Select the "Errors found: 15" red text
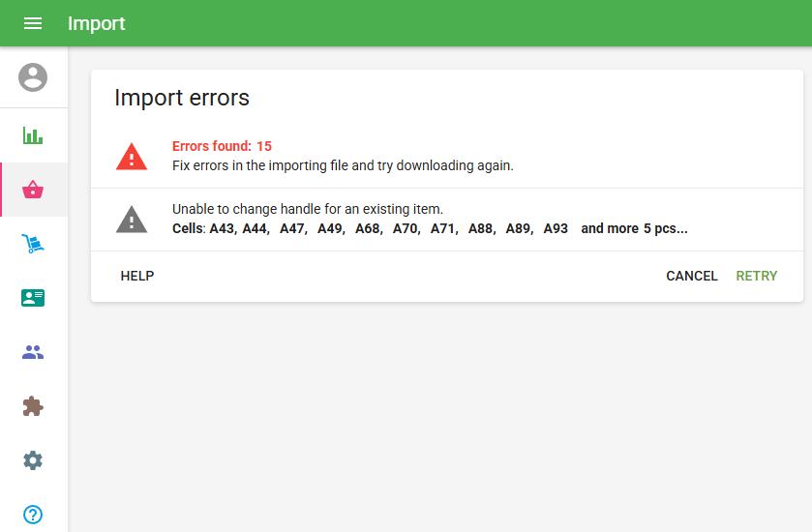 coord(222,146)
